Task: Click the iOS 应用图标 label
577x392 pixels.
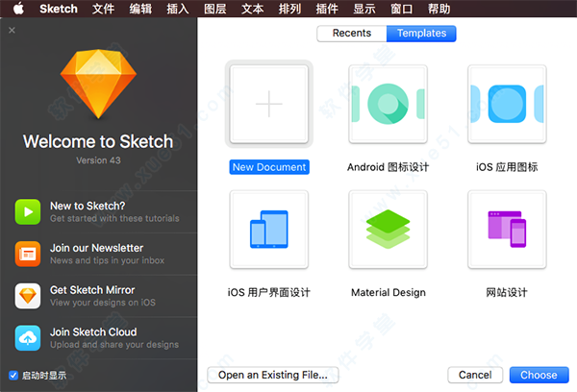Action: click(x=507, y=167)
